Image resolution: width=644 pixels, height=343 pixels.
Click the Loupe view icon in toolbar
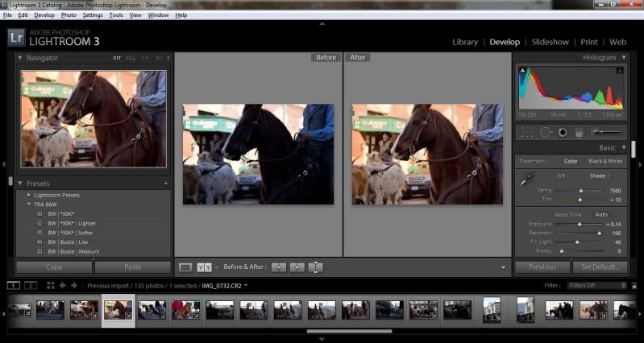pyautogui.click(x=185, y=267)
